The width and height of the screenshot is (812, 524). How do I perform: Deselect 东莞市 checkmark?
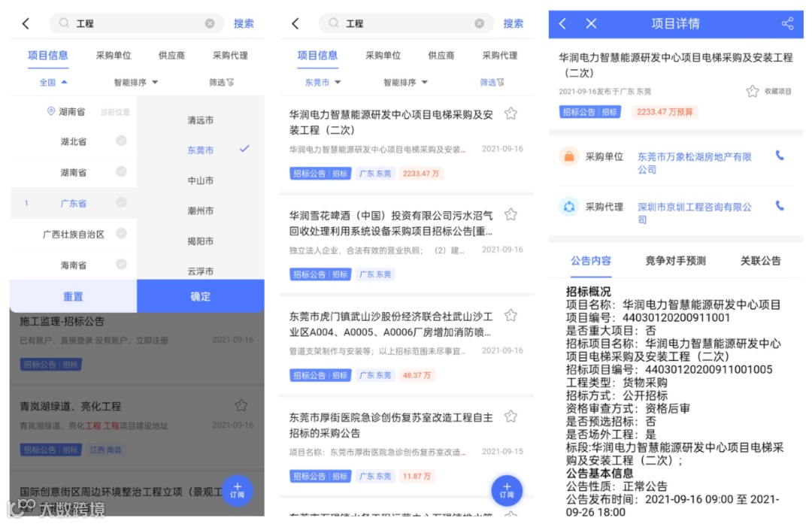(244, 149)
